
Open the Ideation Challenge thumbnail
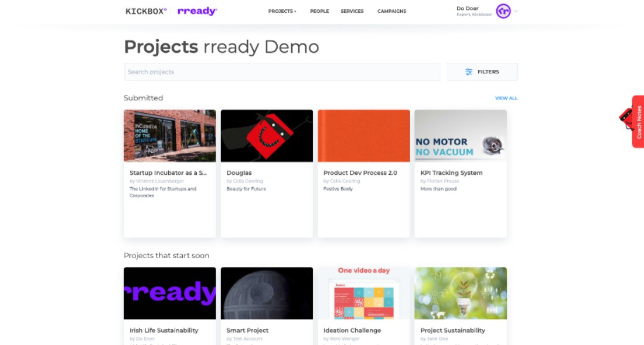(363, 293)
